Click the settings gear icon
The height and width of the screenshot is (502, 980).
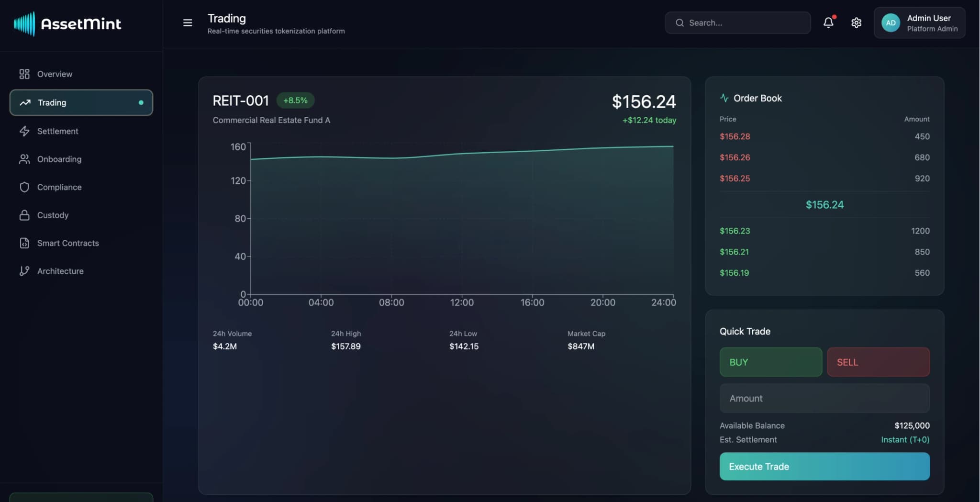pyautogui.click(x=857, y=23)
